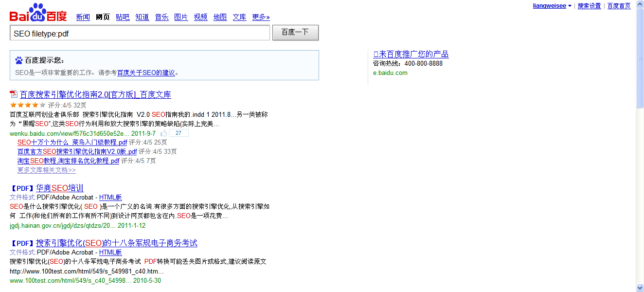
Task: Open the 华南SEO培训 result
Action: [59, 188]
